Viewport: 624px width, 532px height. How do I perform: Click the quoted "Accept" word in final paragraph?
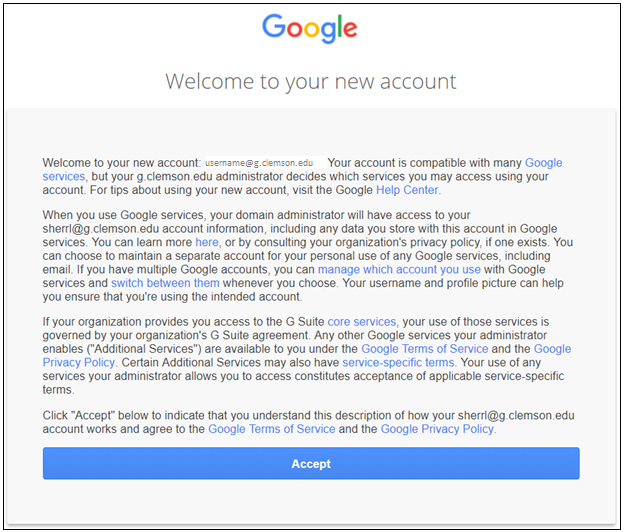tap(93, 415)
